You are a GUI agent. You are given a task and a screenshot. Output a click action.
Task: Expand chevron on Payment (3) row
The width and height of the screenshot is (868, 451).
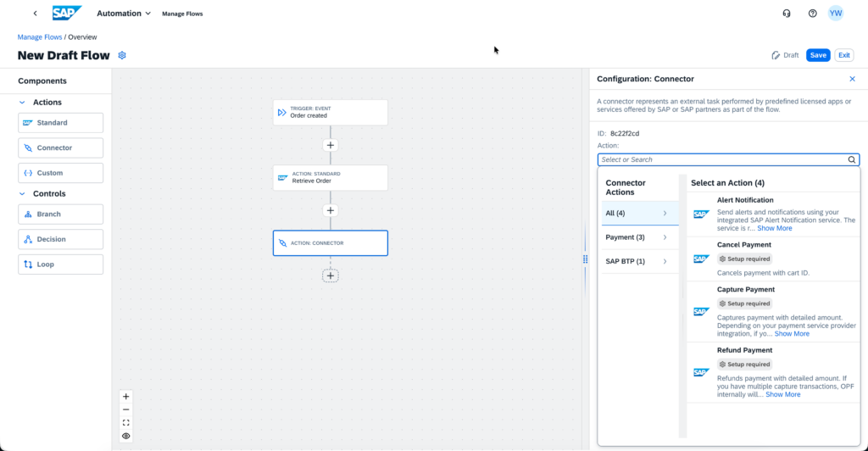click(665, 237)
